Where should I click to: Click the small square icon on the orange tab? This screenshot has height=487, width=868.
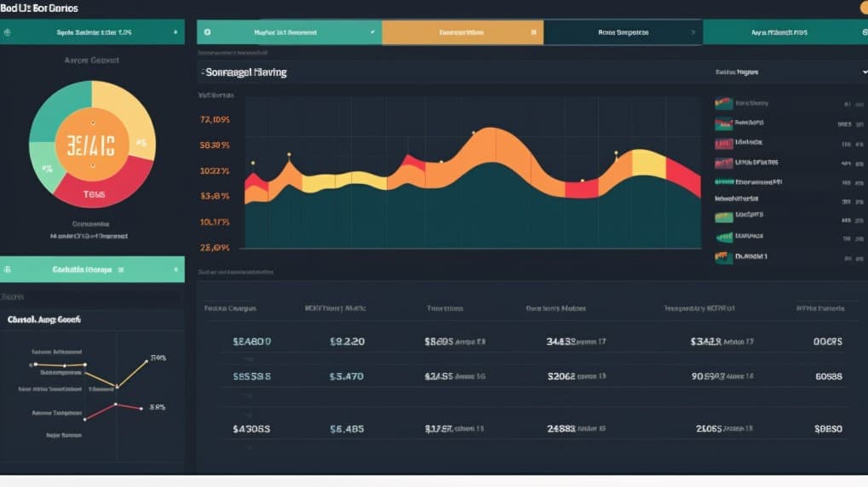tap(533, 32)
